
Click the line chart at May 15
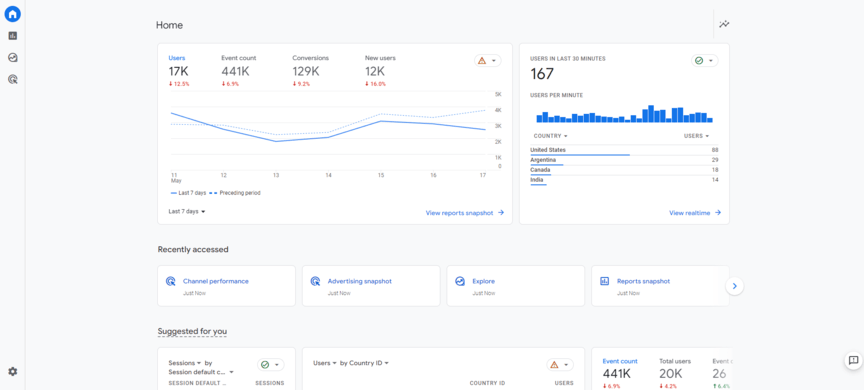pos(380,121)
